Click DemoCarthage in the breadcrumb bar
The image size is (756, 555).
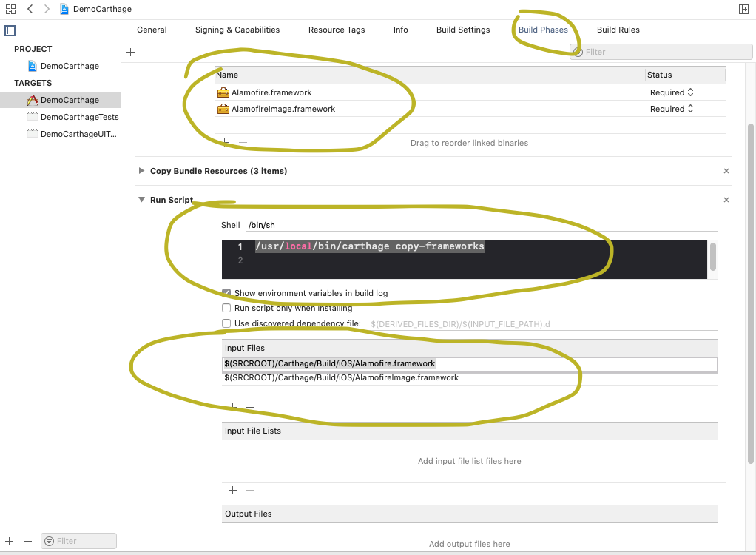102,9
